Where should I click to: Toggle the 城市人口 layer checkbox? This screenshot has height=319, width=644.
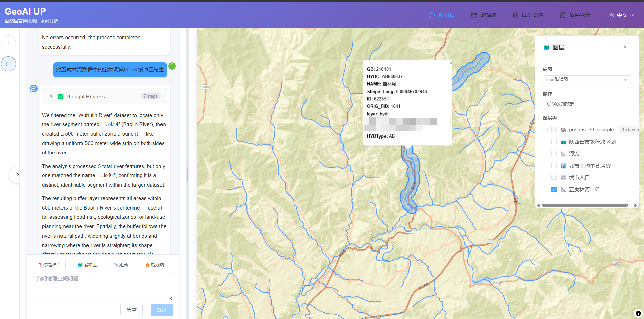coord(554,177)
